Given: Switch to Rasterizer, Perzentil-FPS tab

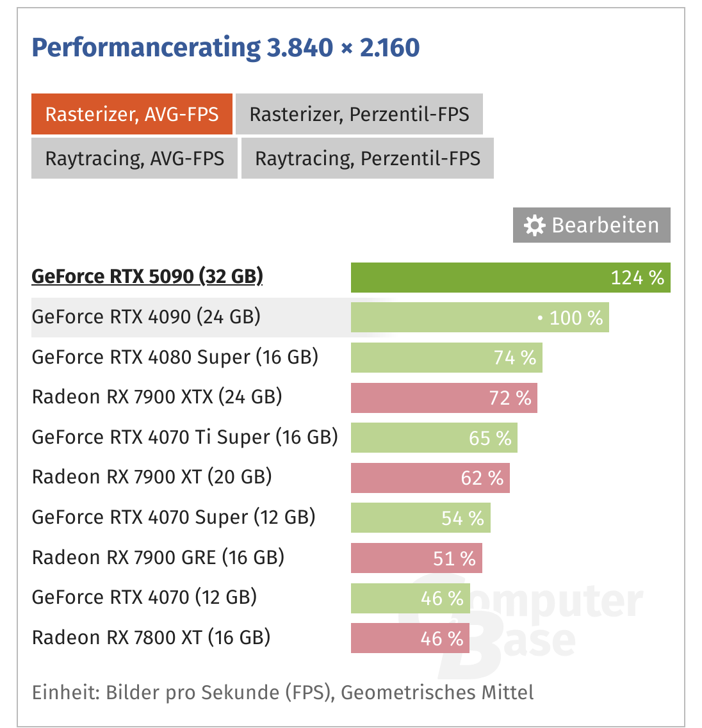Looking at the screenshot, I should (359, 114).
